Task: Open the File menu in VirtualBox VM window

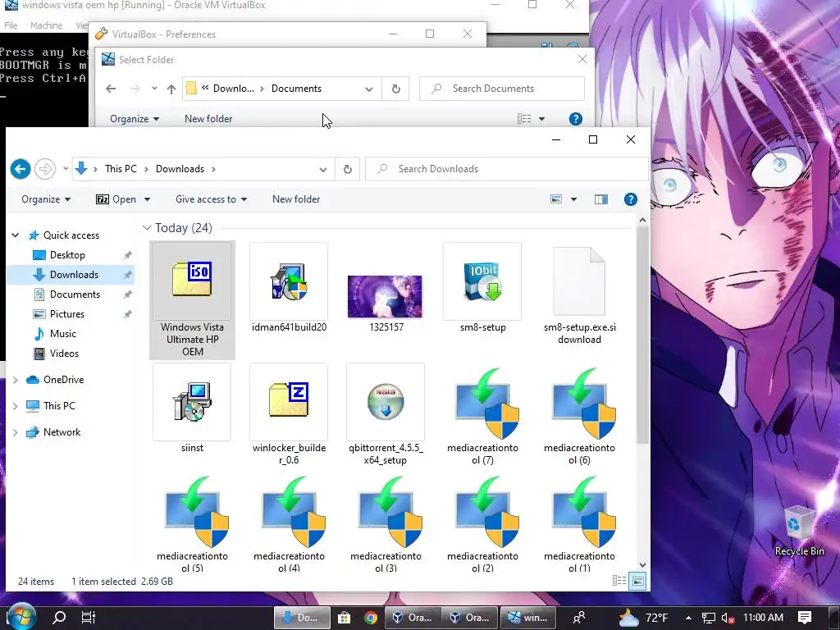Action: (x=11, y=25)
